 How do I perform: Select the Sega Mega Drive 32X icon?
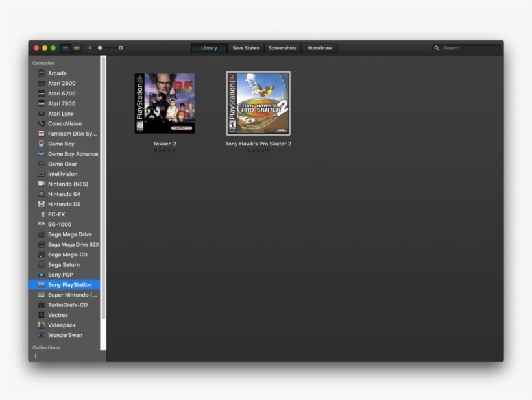pyautogui.click(x=42, y=245)
